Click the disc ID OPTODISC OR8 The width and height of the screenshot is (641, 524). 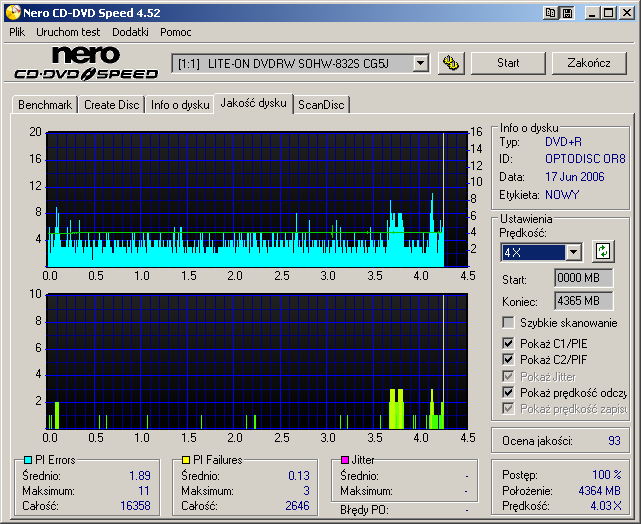pyautogui.click(x=585, y=159)
